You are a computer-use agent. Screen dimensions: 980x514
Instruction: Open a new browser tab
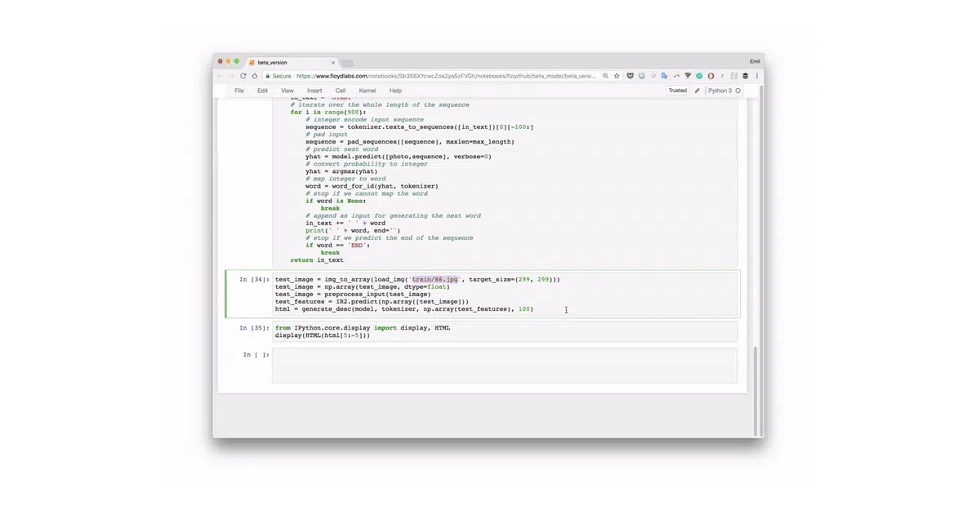pos(346,63)
